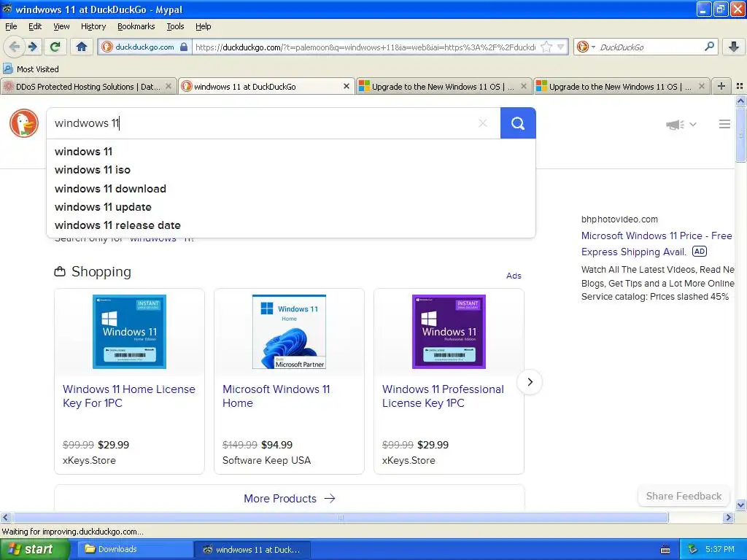The image size is (747, 560).
Task: Open the Downloads arrow in the toolbar
Action: (734, 47)
